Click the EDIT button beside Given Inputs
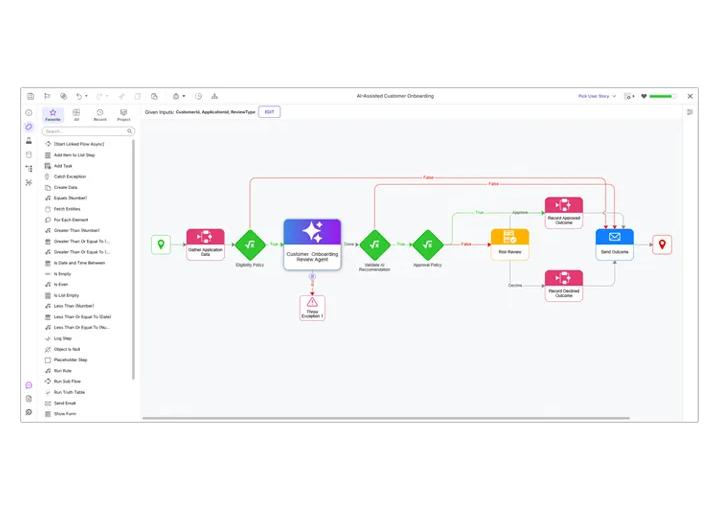Image resolution: width=719 pixels, height=510 pixels. pos(270,112)
